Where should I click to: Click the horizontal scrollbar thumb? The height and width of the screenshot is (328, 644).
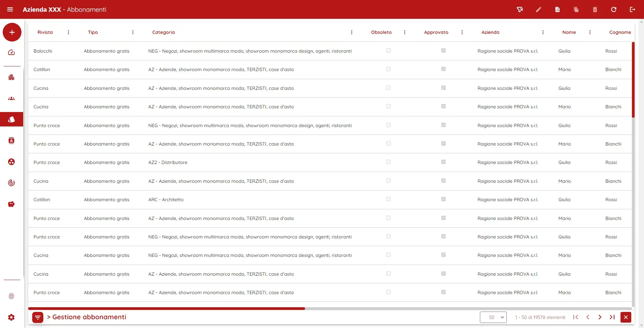pyautogui.click(x=166, y=309)
